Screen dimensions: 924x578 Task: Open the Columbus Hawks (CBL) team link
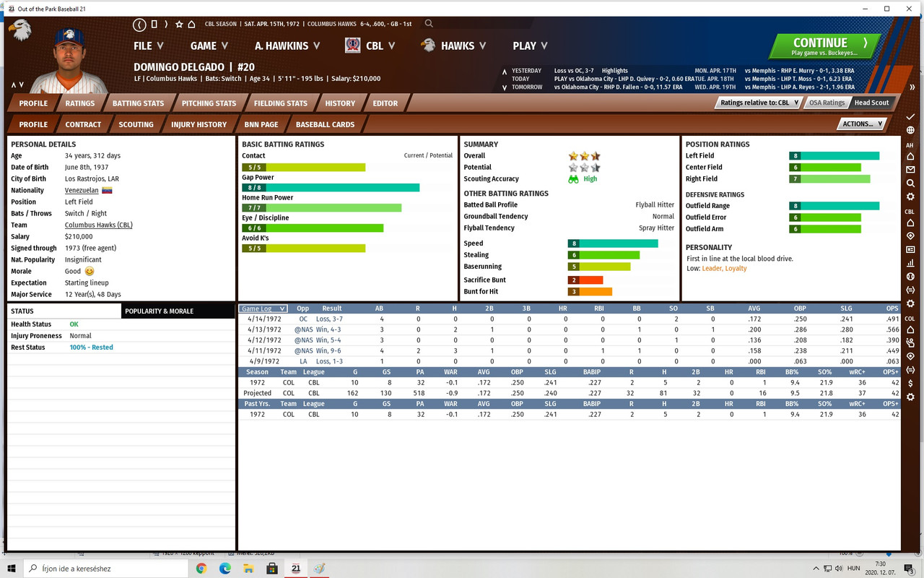(99, 225)
